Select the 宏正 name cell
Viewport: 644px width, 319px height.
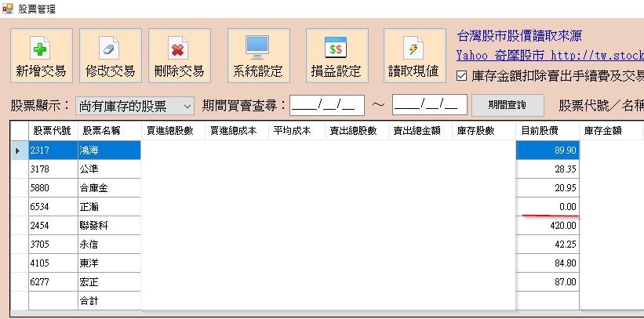click(x=109, y=282)
